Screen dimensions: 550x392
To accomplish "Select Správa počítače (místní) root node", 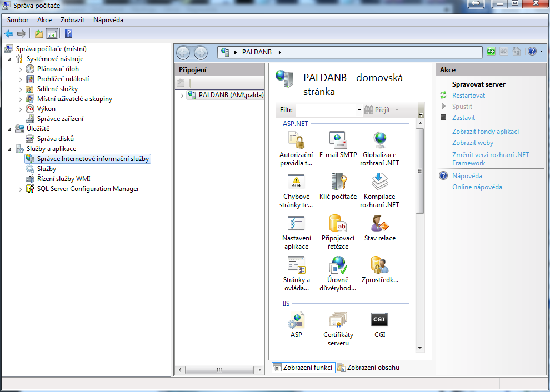I will (x=51, y=49).
